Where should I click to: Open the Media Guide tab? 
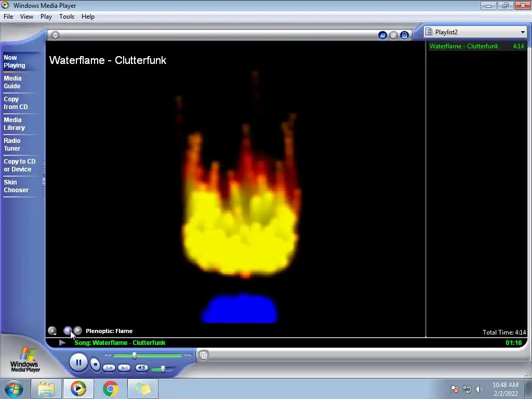[x=12, y=82]
